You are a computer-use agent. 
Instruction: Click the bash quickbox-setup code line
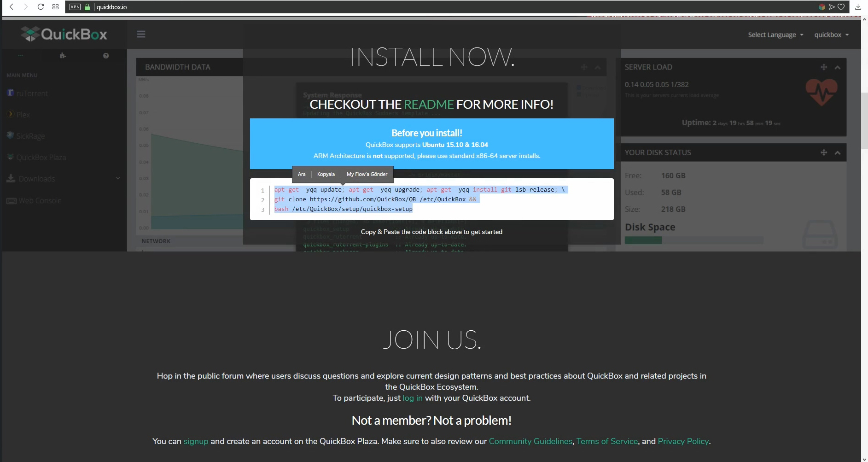click(344, 209)
